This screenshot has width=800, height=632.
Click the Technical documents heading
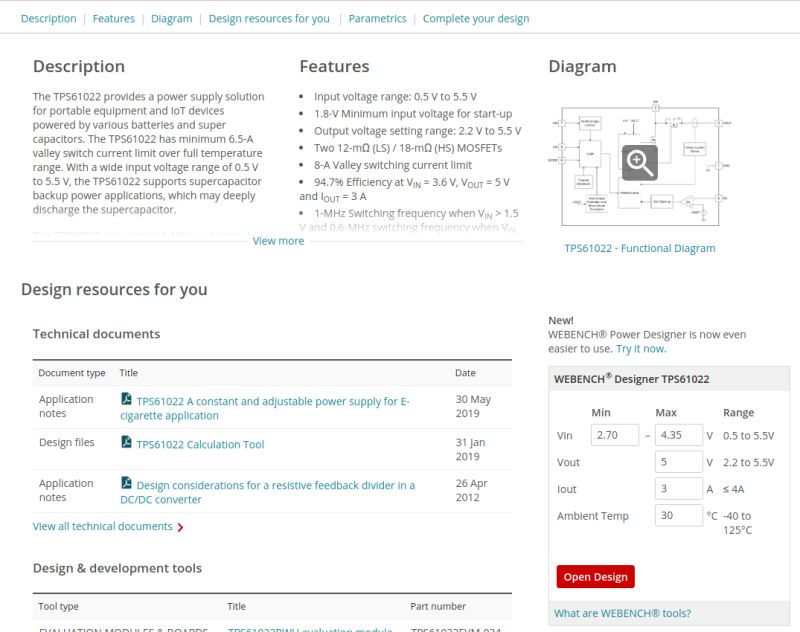click(x=96, y=334)
